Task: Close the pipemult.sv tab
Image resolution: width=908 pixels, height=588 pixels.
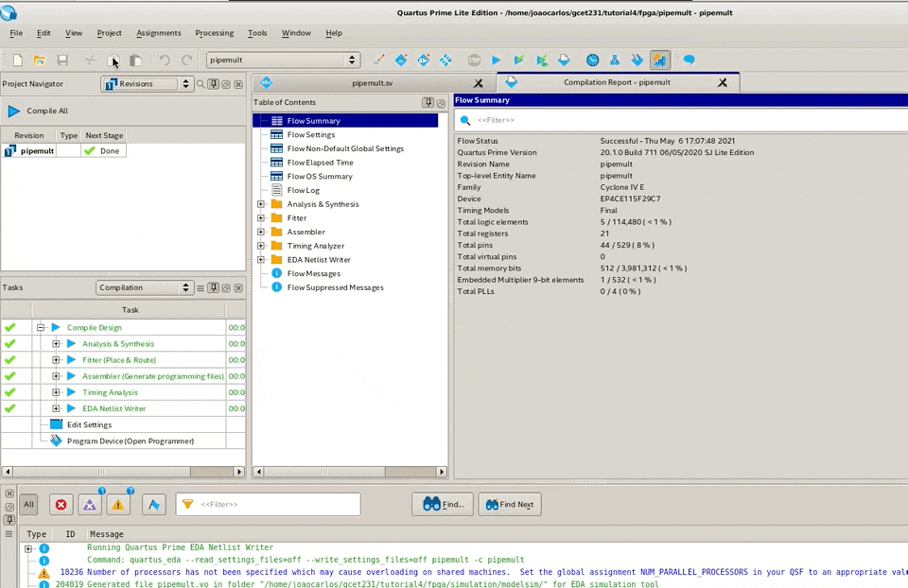Action: [479, 83]
